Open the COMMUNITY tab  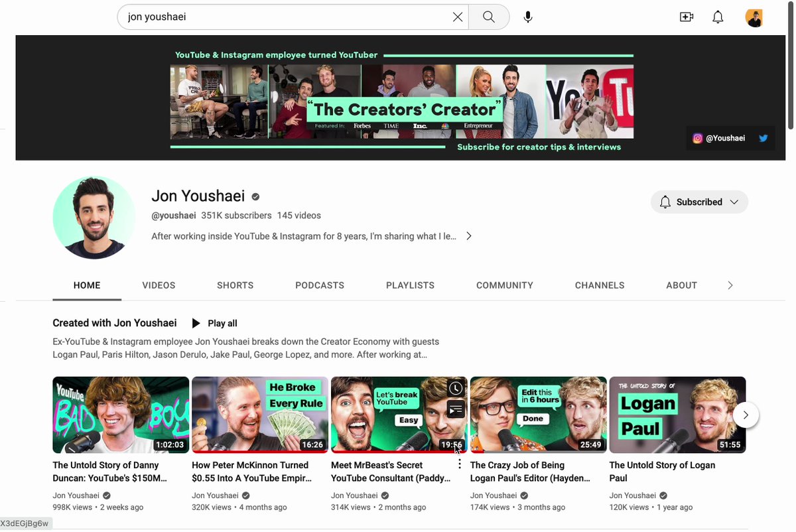tap(505, 285)
